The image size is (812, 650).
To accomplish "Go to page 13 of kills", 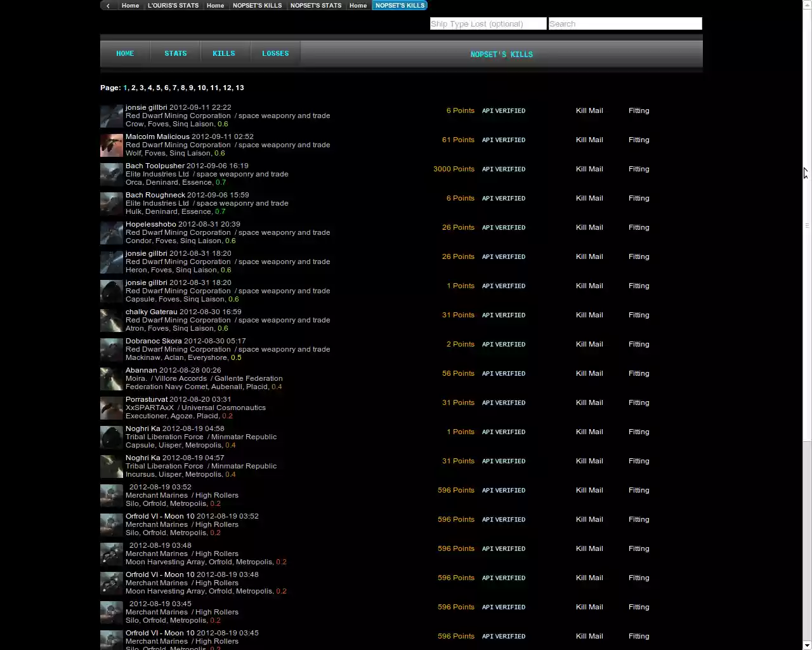I will coord(239,88).
